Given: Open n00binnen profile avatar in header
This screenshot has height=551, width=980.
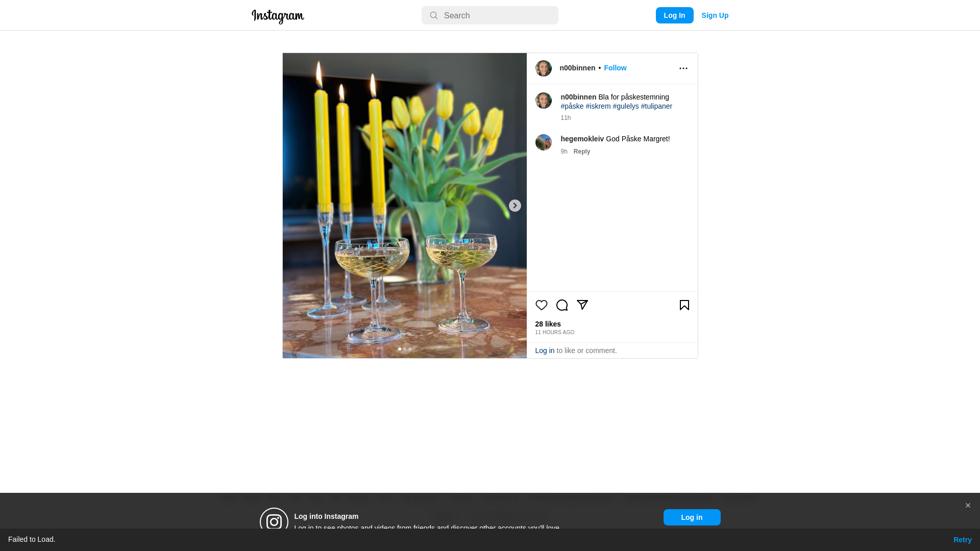Looking at the screenshot, I should pos(543,68).
